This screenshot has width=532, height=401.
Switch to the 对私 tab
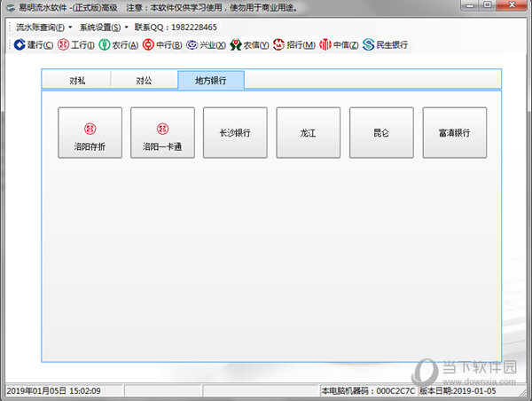click(77, 81)
